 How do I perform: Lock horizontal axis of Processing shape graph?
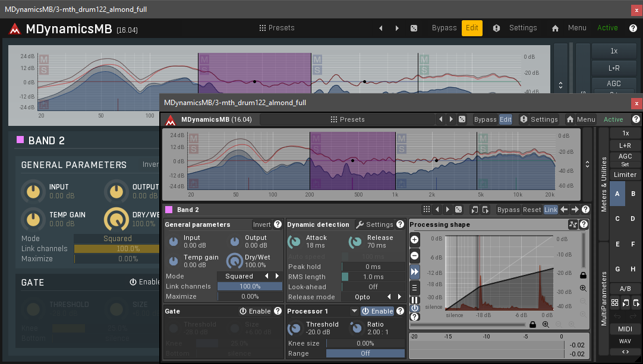pyautogui.click(x=532, y=324)
